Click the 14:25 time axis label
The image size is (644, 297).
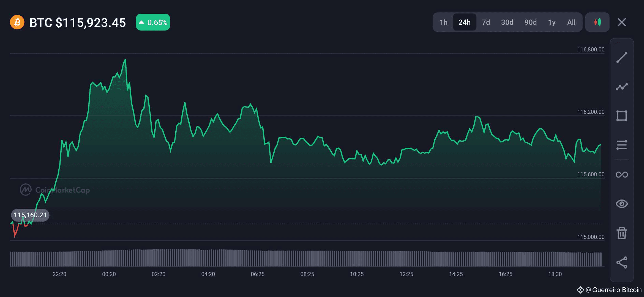(x=456, y=274)
